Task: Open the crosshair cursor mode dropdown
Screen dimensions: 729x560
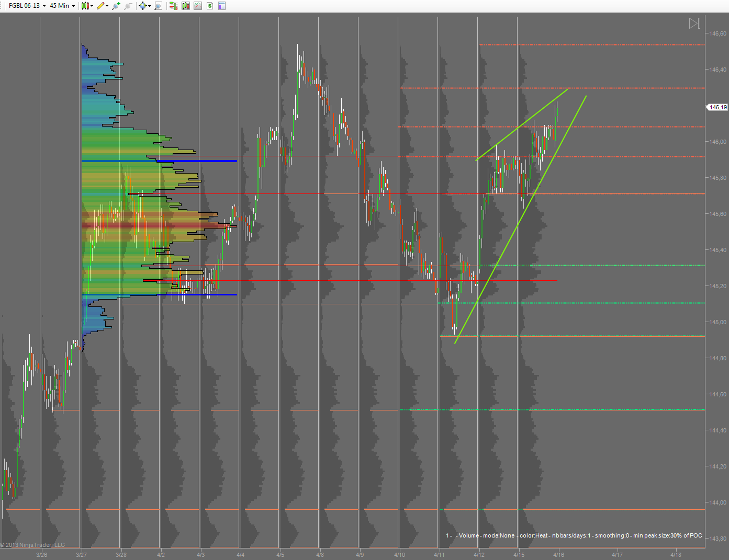Action: click(x=144, y=6)
